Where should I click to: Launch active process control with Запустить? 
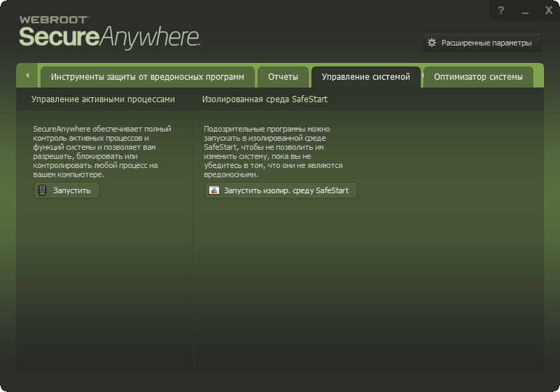point(66,190)
